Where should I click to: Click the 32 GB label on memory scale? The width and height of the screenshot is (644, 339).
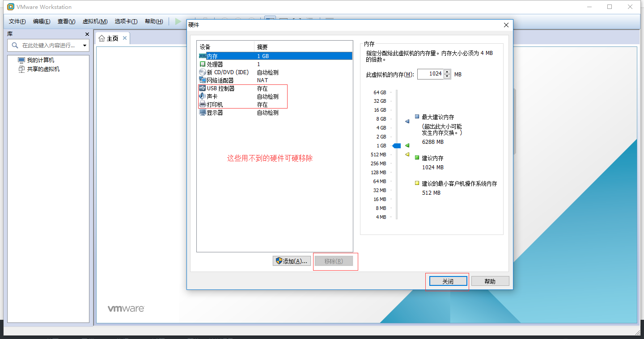380,101
